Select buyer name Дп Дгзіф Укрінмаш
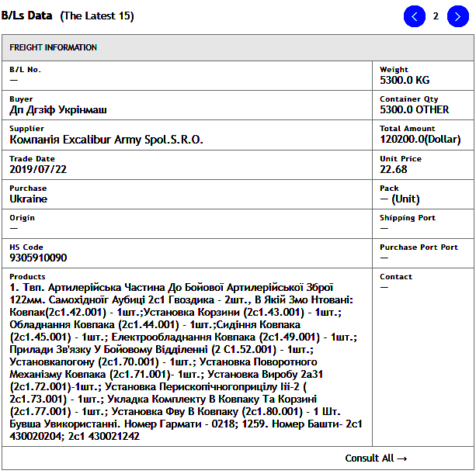This screenshot has height=474, width=476. click(x=58, y=110)
